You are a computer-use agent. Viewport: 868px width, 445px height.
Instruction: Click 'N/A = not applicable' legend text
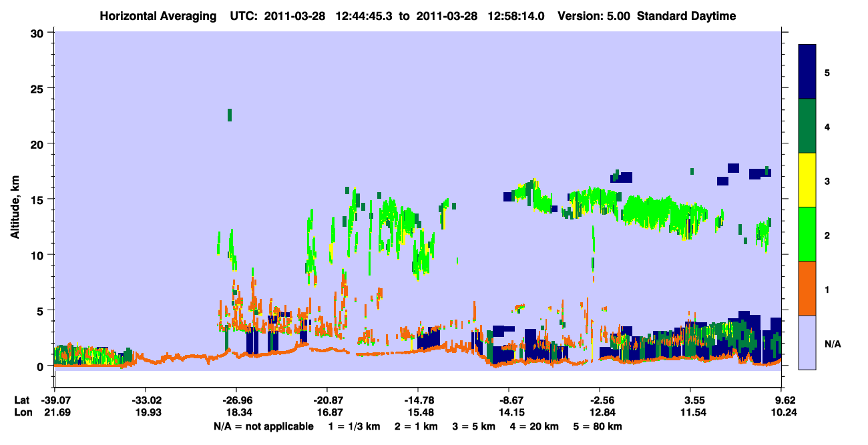264,426
